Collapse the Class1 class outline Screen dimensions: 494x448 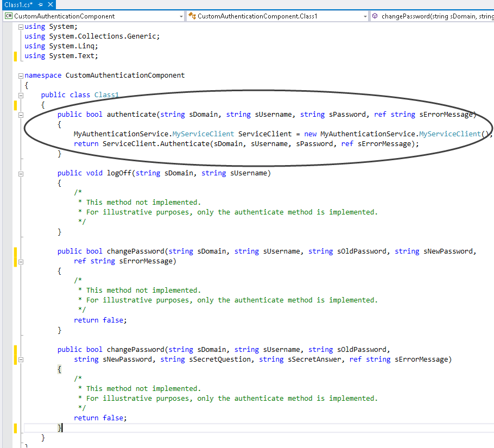coord(21,95)
